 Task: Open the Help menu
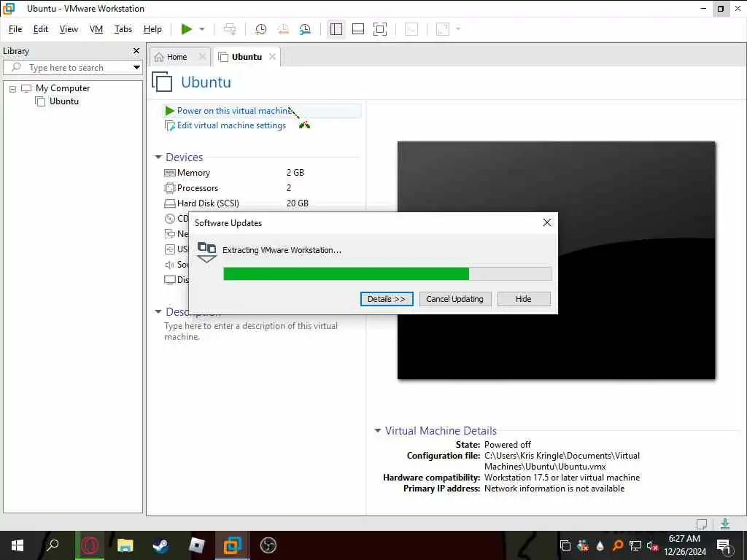152,29
